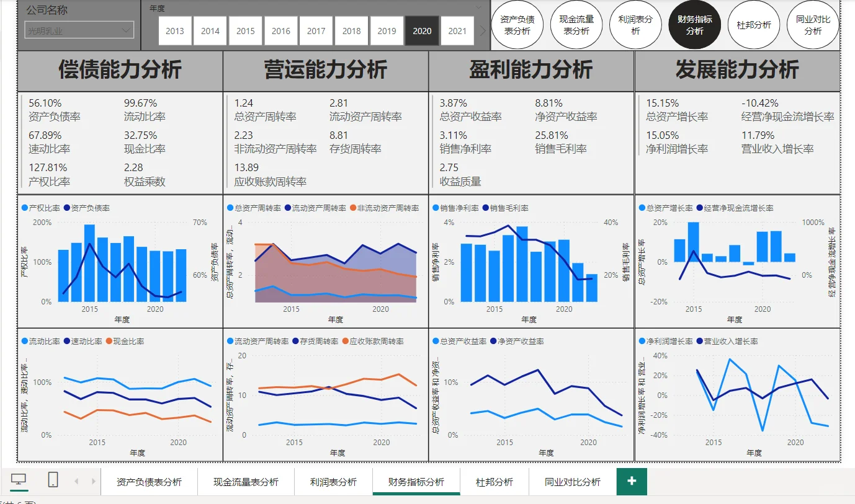Click 净利润增长率 legend marker
Image resolution: width=855 pixels, height=504 pixels.
(642, 342)
